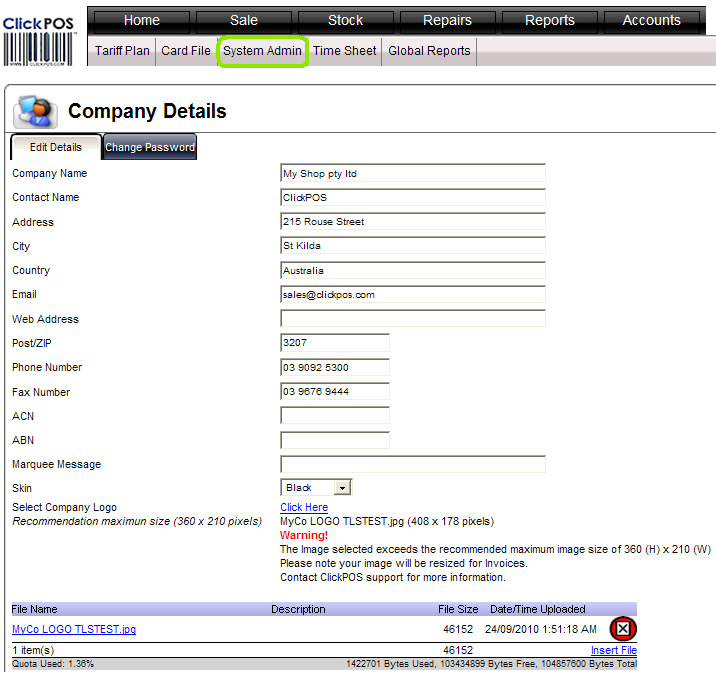The width and height of the screenshot is (716, 674).
Task: Click the Fax Number field
Action: 335,392
